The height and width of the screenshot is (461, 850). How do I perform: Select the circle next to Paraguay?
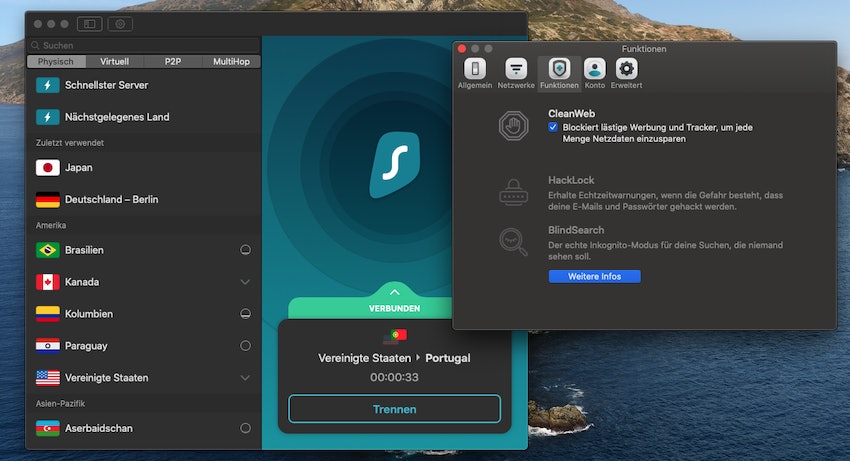[245, 346]
